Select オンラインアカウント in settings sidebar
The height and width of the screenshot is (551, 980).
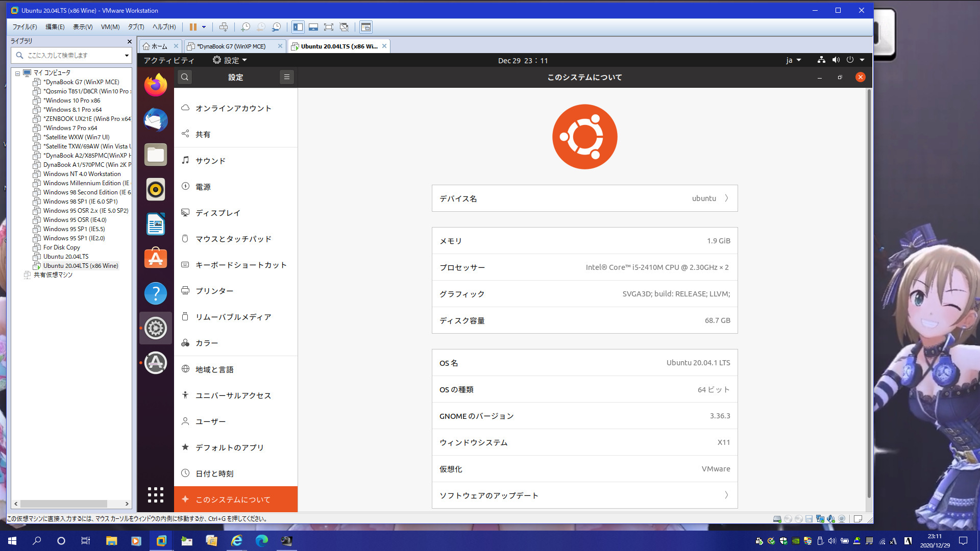(236, 108)
